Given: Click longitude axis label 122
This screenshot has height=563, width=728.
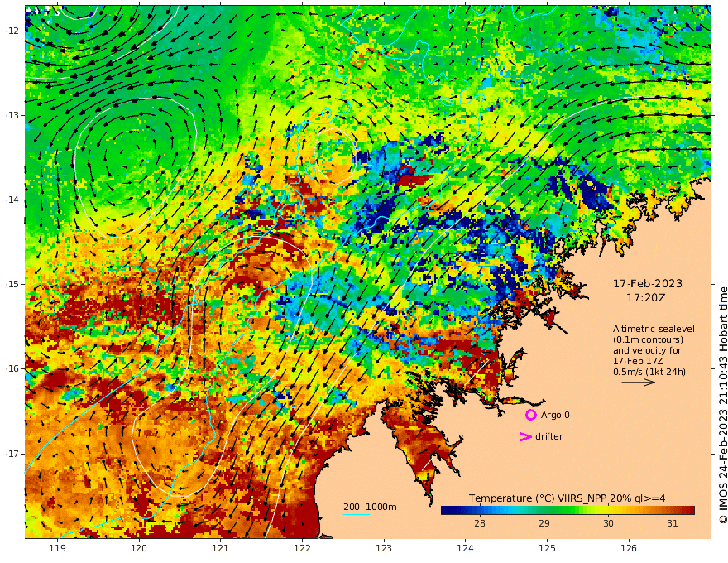Looking at the screenshot, I should (302, 548).
